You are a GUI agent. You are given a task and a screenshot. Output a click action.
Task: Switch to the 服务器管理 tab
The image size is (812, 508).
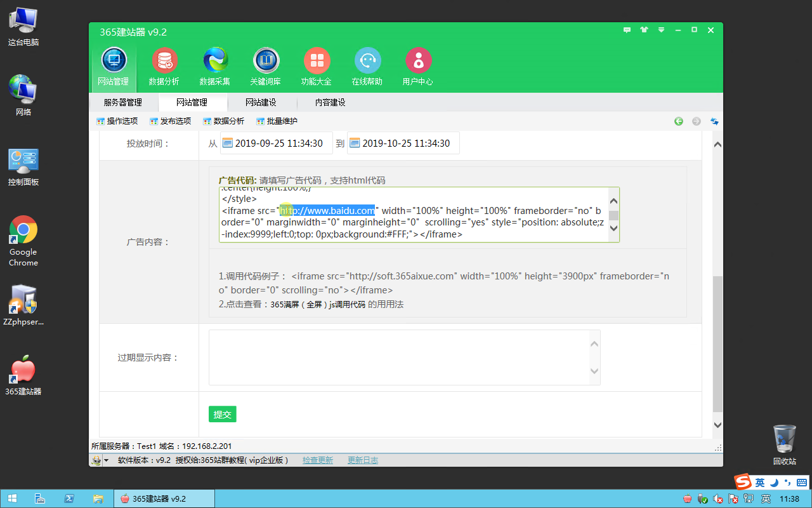tap(123, 102)
